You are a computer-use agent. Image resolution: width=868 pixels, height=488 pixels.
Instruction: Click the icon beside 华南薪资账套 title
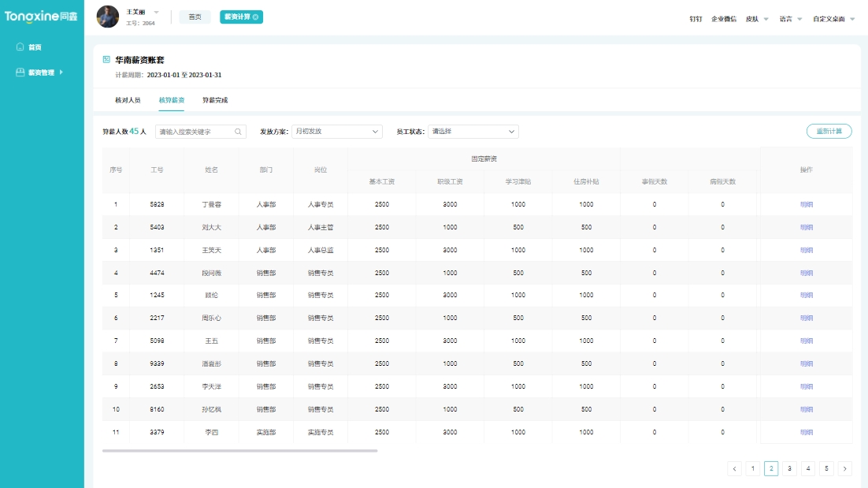(106, 59)
